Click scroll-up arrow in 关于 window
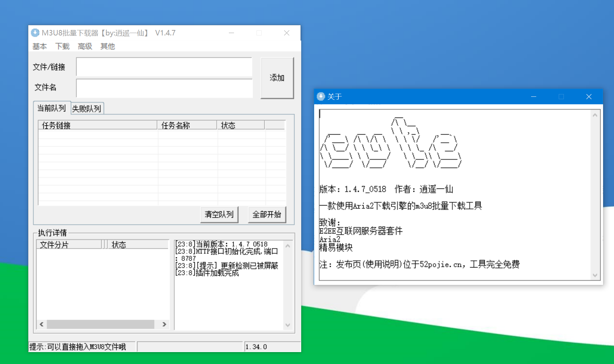Screen dimensions: 614x364 pyautogui.click(x=595, y=115)
